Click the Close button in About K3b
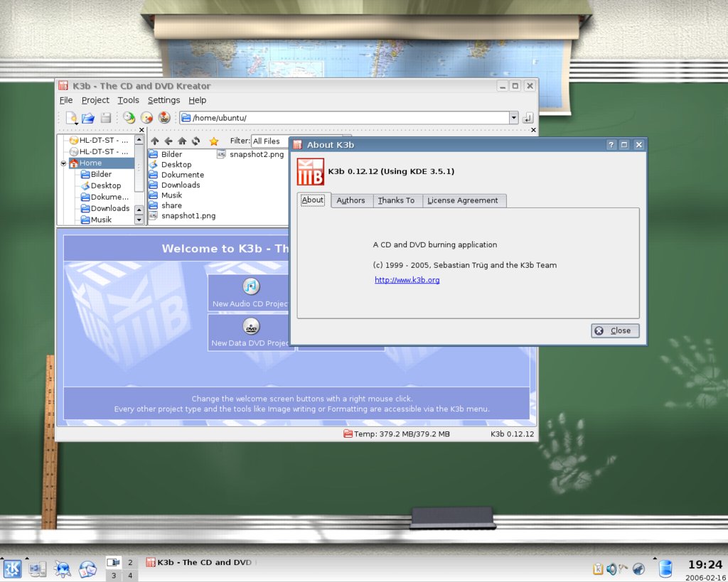Viewport: 728px width, 582px height. [x=615, y=330]
